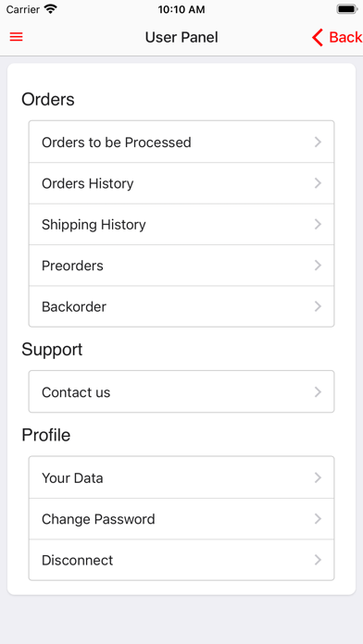Tap the red Back chevron icon
This screenshot has height=644, width=363.
coord(318,37)
